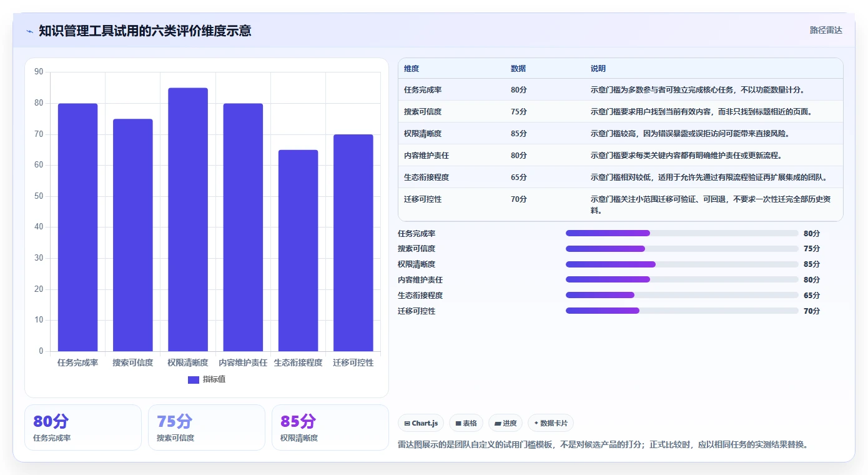Click the 数据 table column header
Image resolution: width=868 pixels, height=475 pixels.
click(x=518, y=69)
